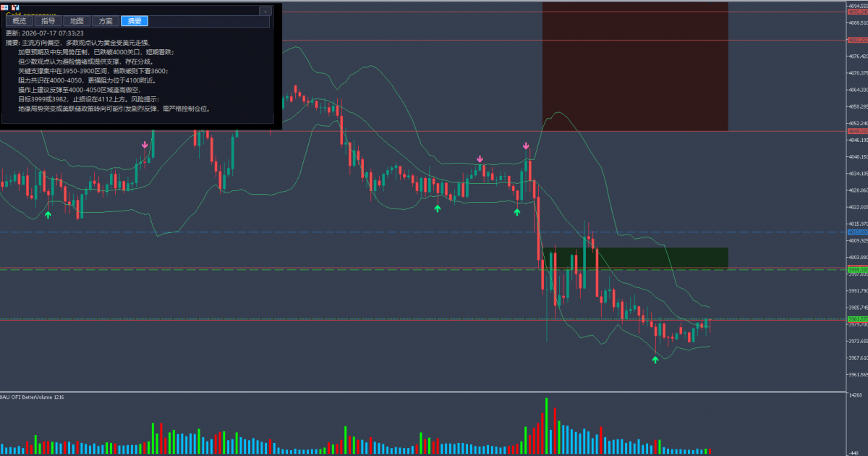Select the rightmost pink down arrow
This screenshot has width=868, height=456.
coord(527,146)
